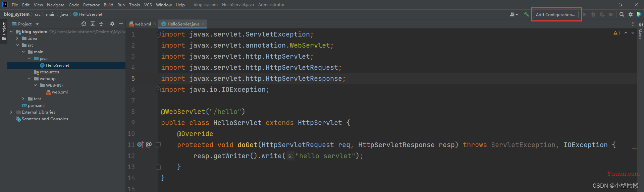Click HelloServlet breadcrumb in navigation bar
This screenshot has height=192, width=644.
[88, 14]
